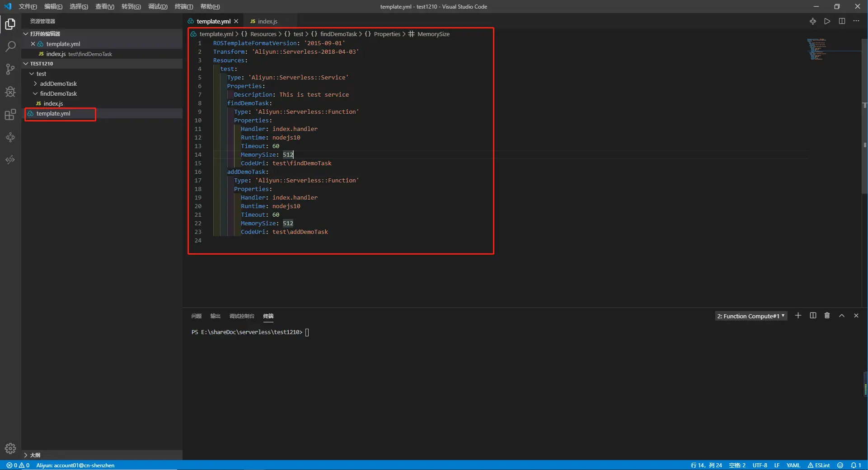
Task: Open the terminal selector dropdown Function Compute#1
Action: click(751, 316)
